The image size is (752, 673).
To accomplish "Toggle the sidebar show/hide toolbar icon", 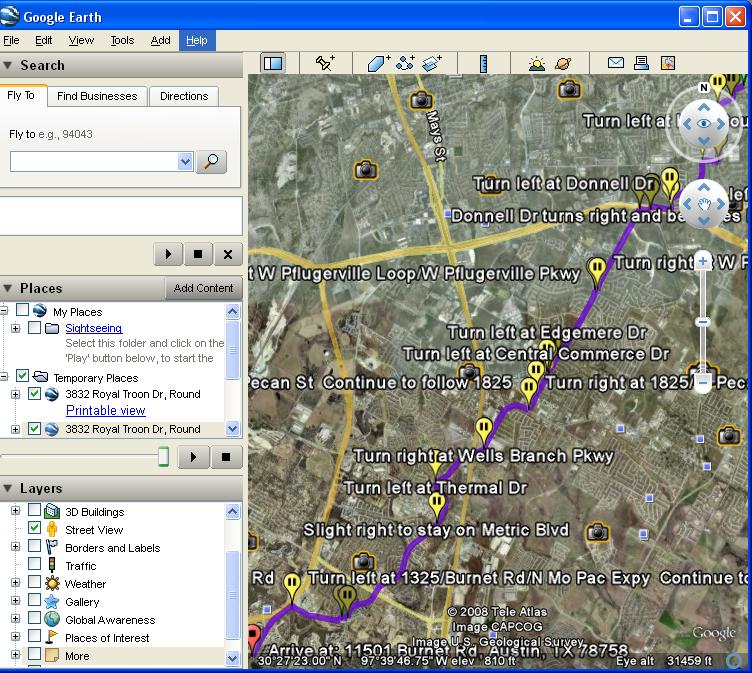I will pos(273,63).
